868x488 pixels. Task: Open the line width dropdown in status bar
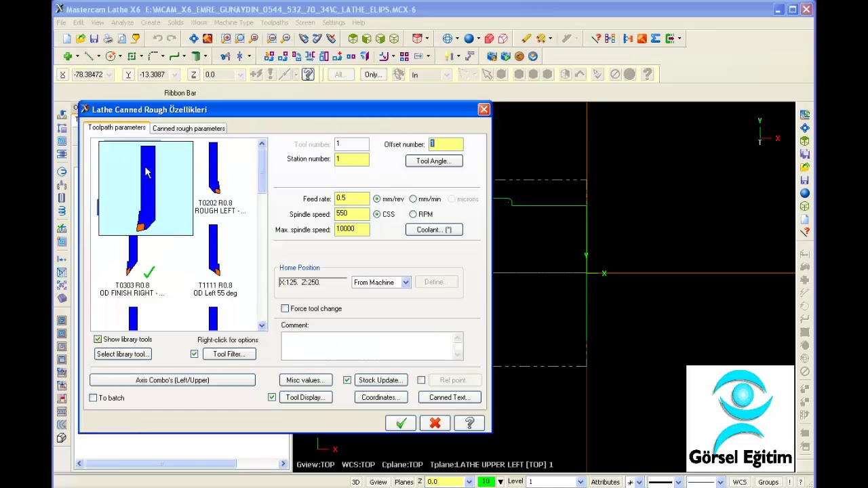pyautogui.click(x=720, y=482)
